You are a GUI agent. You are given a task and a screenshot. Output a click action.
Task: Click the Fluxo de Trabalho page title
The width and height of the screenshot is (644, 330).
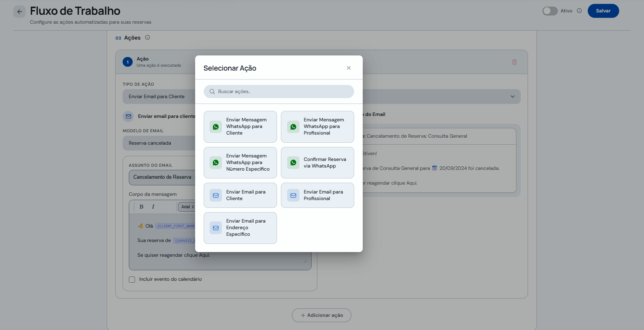coord(75,11)
